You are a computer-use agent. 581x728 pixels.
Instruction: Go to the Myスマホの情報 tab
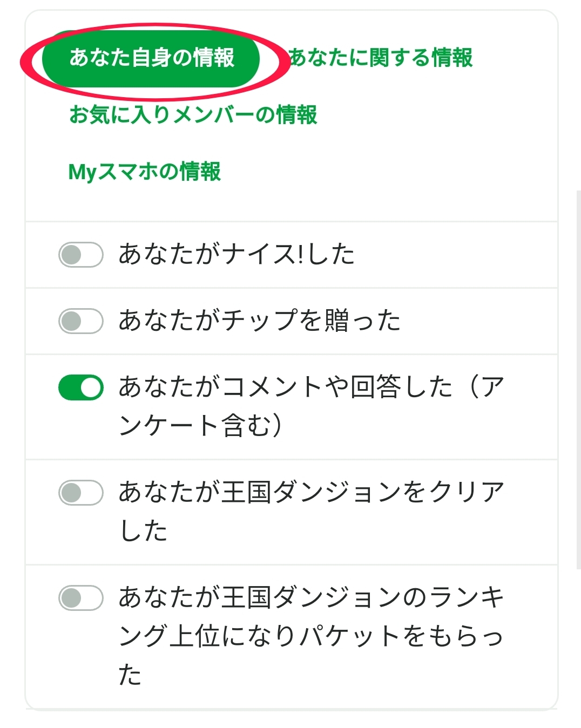(144, 172)
